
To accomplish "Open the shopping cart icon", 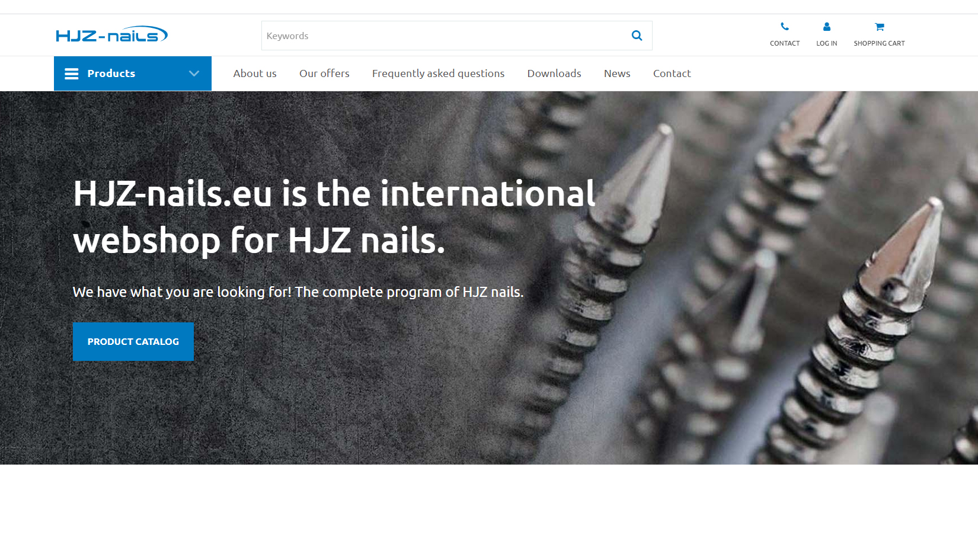I will tap(879, 26).
